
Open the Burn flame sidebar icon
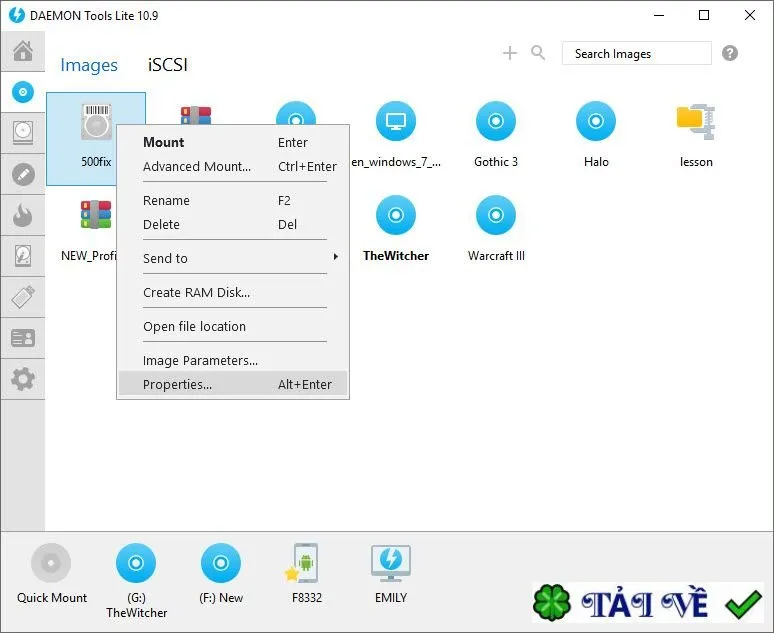tap(23, 215)
